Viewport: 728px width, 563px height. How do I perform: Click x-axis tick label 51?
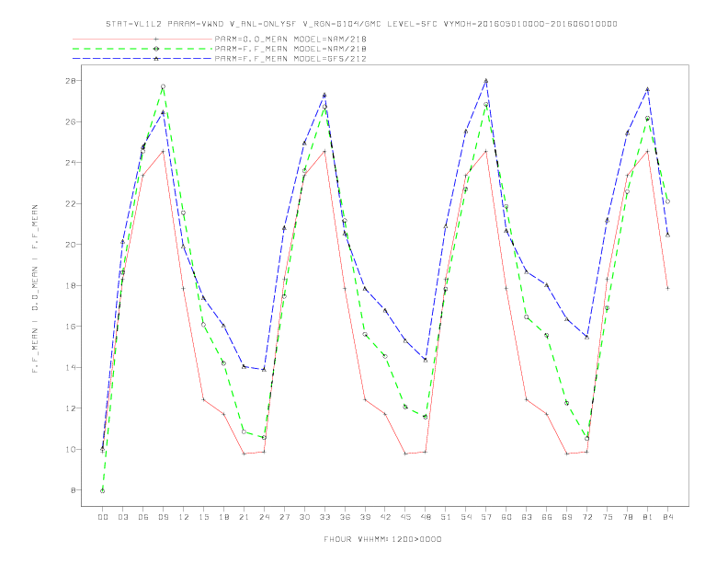[446, 517]
